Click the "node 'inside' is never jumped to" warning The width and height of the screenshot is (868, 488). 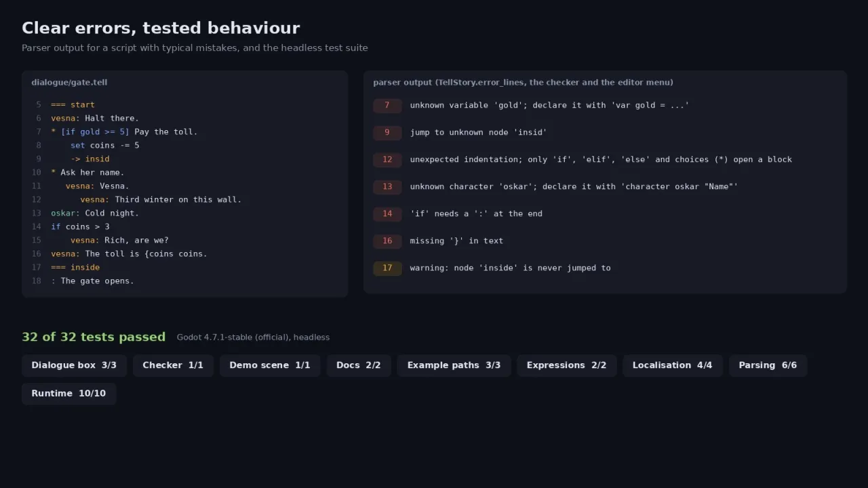(x=510, y=268)
